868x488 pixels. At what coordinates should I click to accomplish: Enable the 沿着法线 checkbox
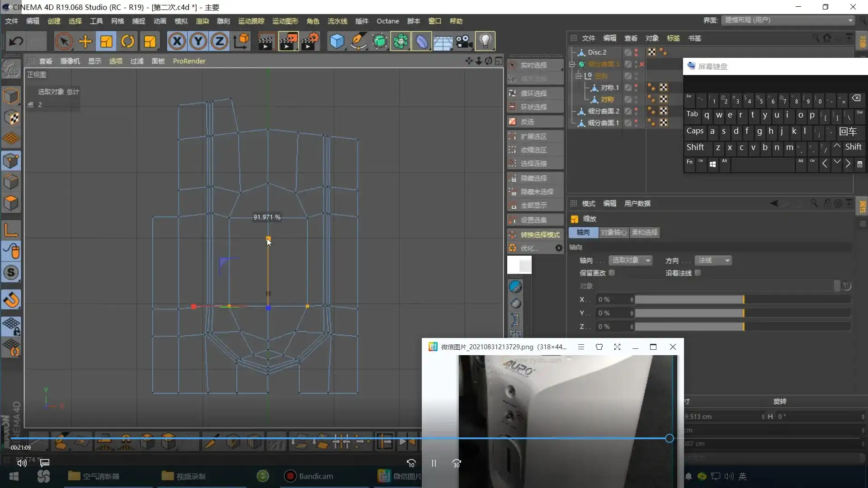[x=698, y=273]
